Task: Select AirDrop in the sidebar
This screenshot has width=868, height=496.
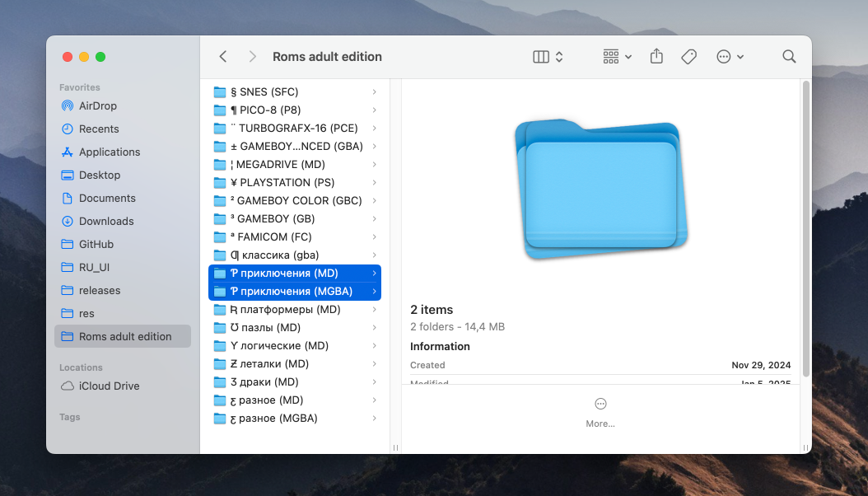Action: click(x=123, y=105)
